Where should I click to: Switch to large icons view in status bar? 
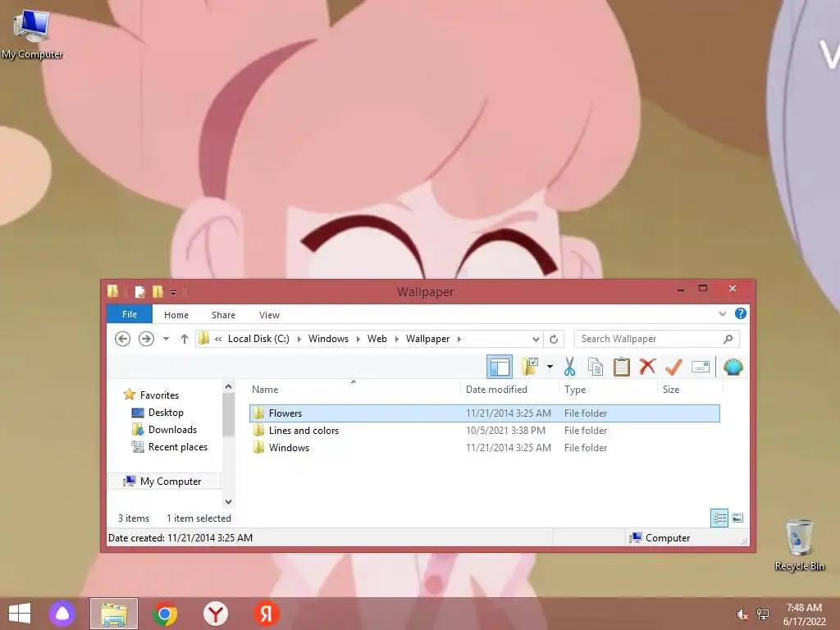point(737,518)
